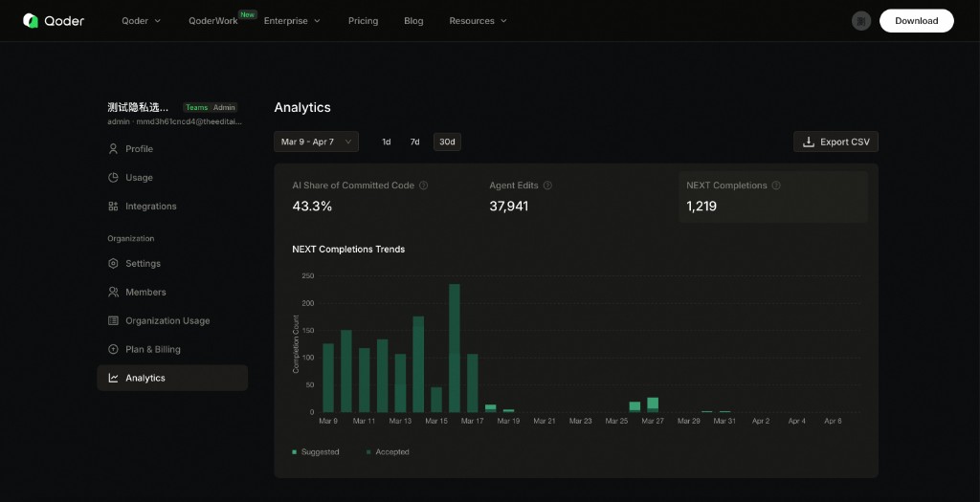Click the Download button
This screenshot has height=502, width=980.
[916, 21]
